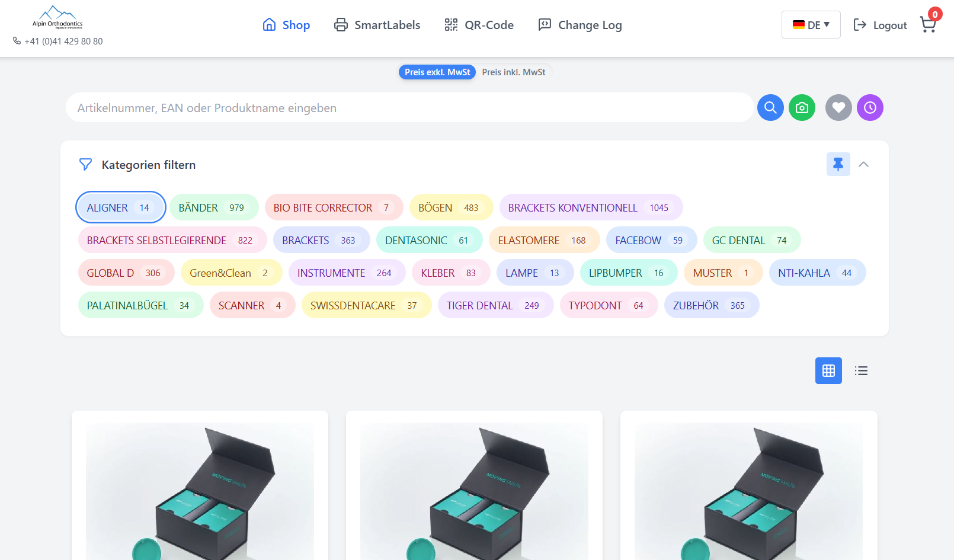Open the Change Log page
954x560 pixels.
(x=580, y=25)
